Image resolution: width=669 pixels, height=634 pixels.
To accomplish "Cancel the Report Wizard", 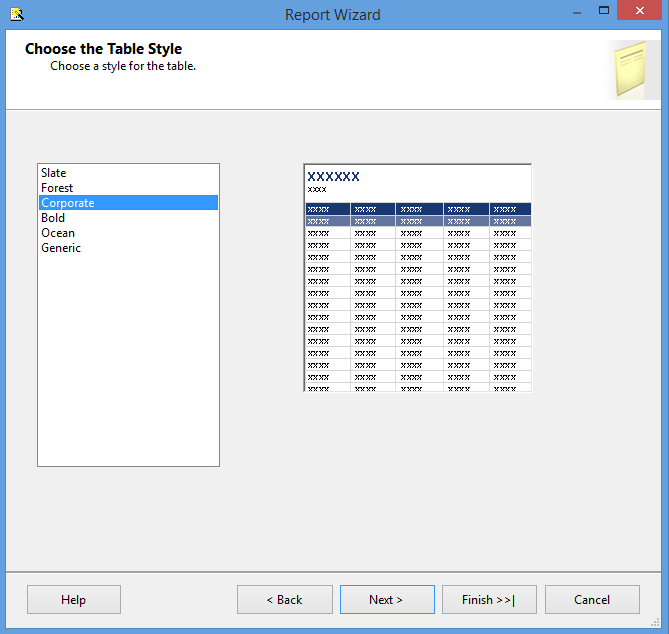I will click(x=592, y=600).
